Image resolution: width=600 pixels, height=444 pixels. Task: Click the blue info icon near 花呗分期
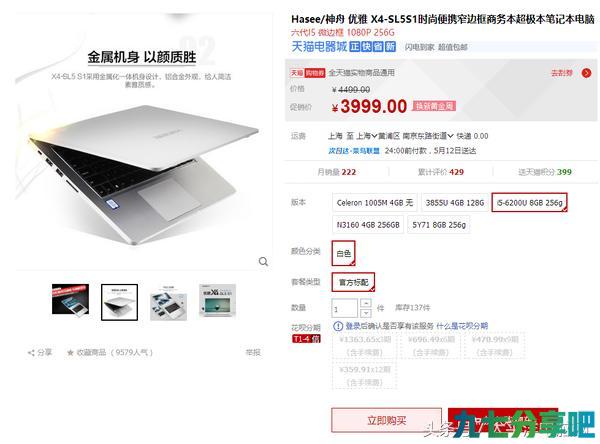(x=338, y=326)
